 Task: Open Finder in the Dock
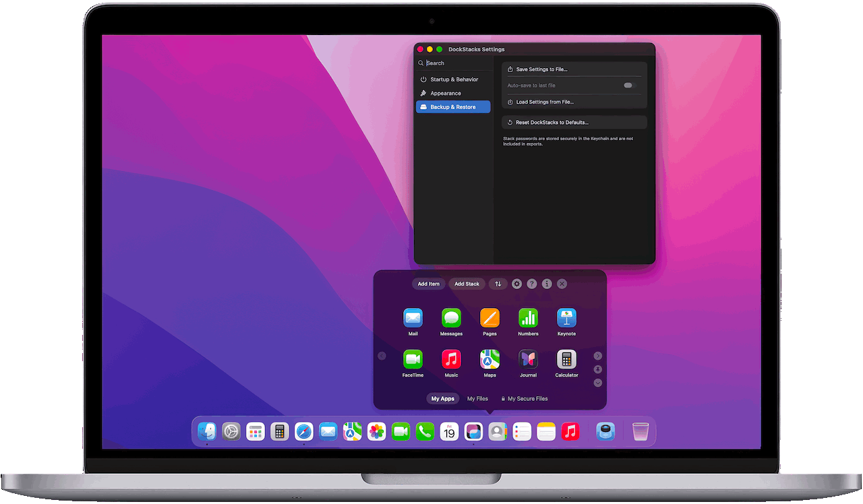click(207, 431)
